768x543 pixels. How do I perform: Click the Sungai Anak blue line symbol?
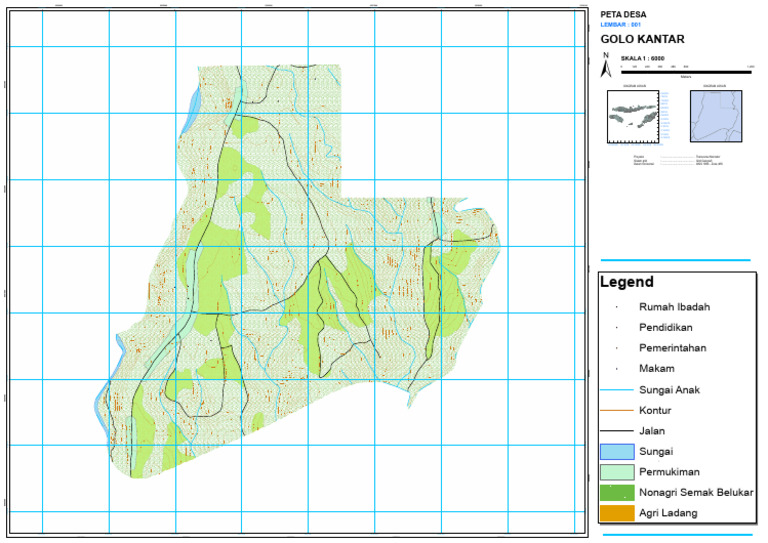tap(617, 390)
